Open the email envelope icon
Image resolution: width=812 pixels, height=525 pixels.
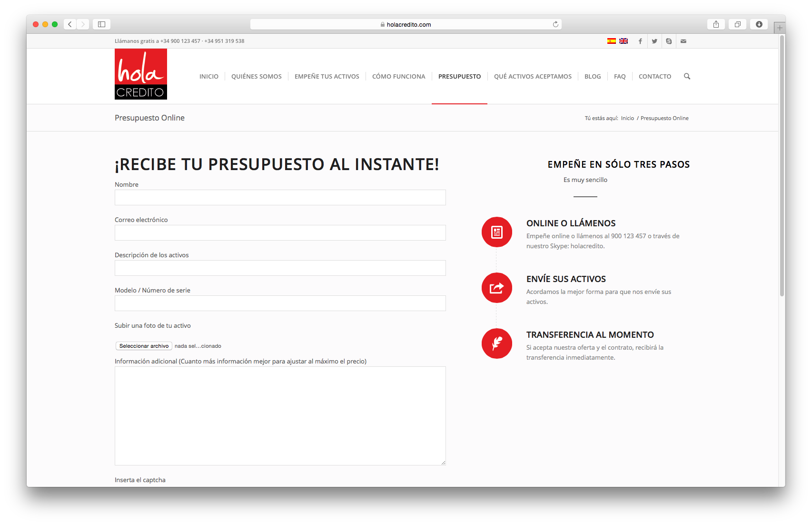[683, 41]
